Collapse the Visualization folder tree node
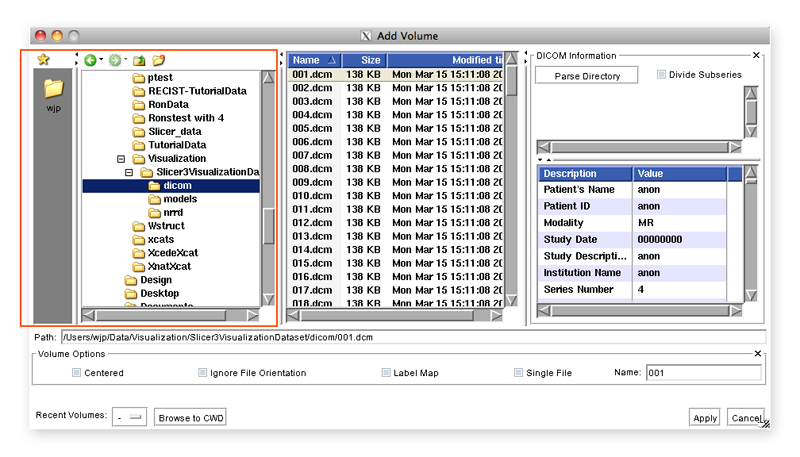The width and height of the screenshot is (800, 457). (x=122, y=159)
